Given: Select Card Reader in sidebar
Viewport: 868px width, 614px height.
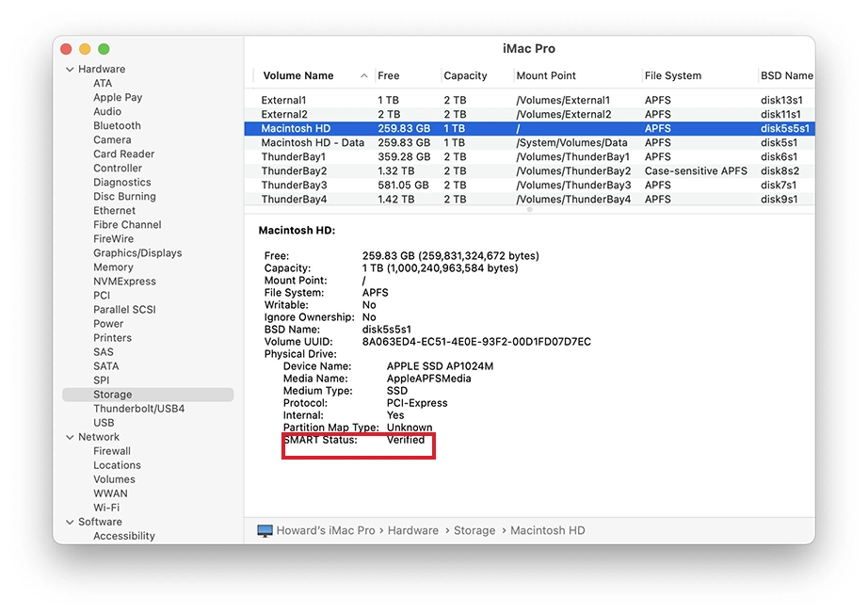Looking at the screenshot, I should (123, 153).
